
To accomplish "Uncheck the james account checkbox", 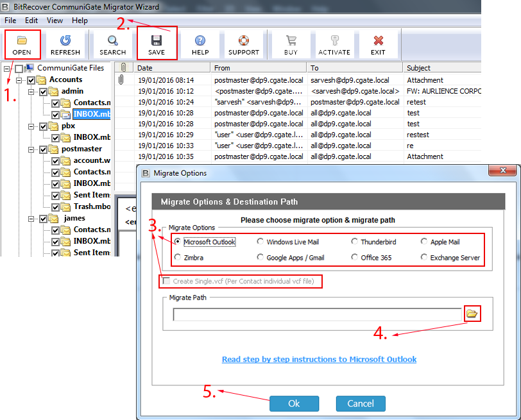I will point(43,219).
